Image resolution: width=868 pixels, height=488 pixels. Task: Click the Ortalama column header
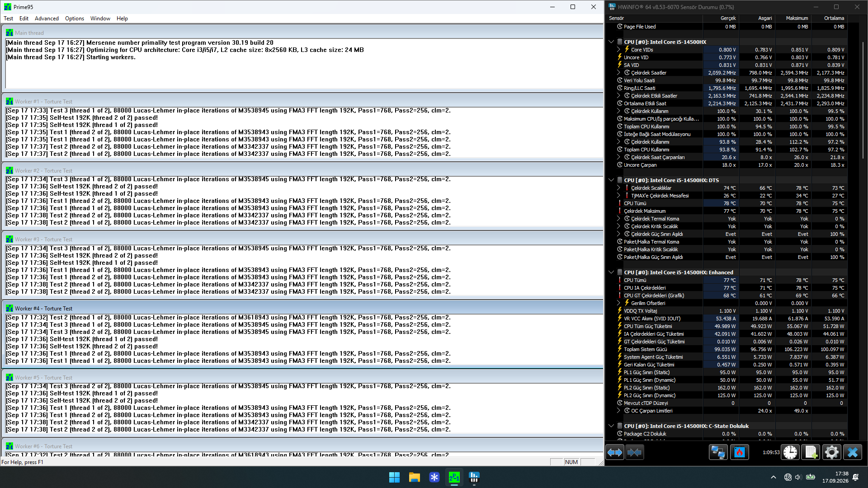tap(829, 18)
